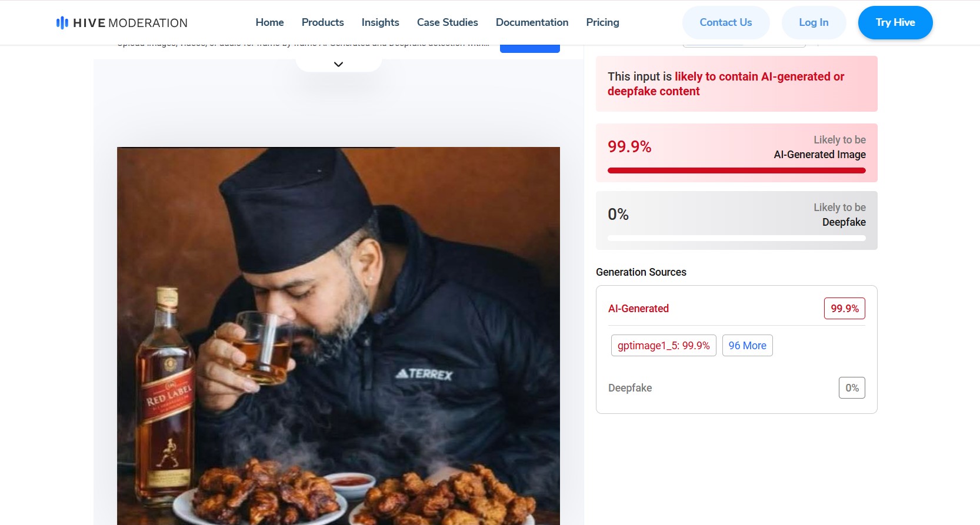Expand the 96 More generation sources
The image size is (980, 525).
click(747, 346)
